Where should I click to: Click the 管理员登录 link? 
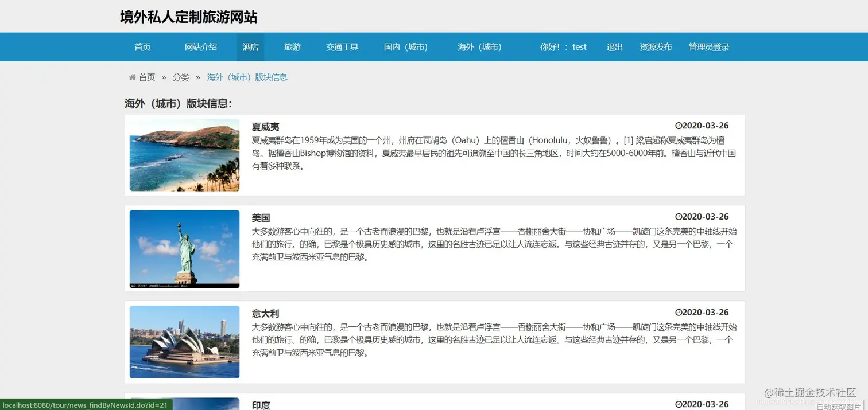[x=708, y=47]
